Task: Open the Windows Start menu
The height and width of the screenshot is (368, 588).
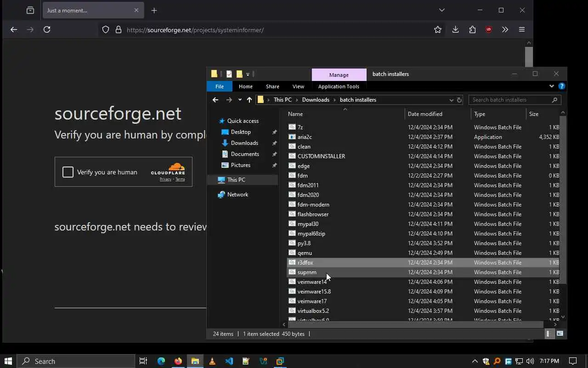Action: click(8, 361)
